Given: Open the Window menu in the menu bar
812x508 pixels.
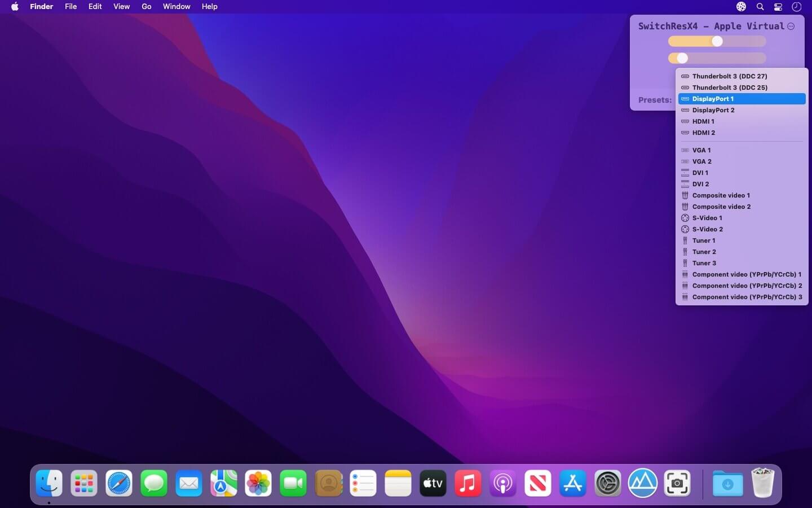Looking at the screenshot, I should [176, 7].
